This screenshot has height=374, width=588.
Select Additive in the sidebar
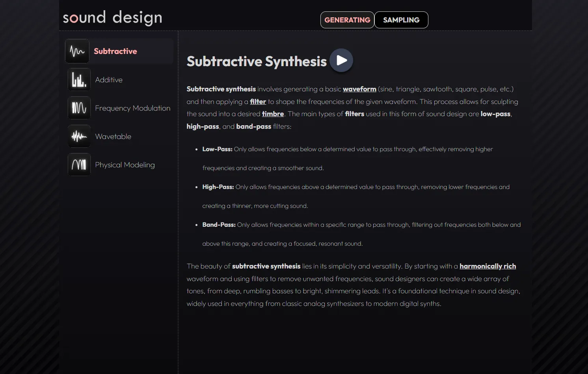[109, 80]
